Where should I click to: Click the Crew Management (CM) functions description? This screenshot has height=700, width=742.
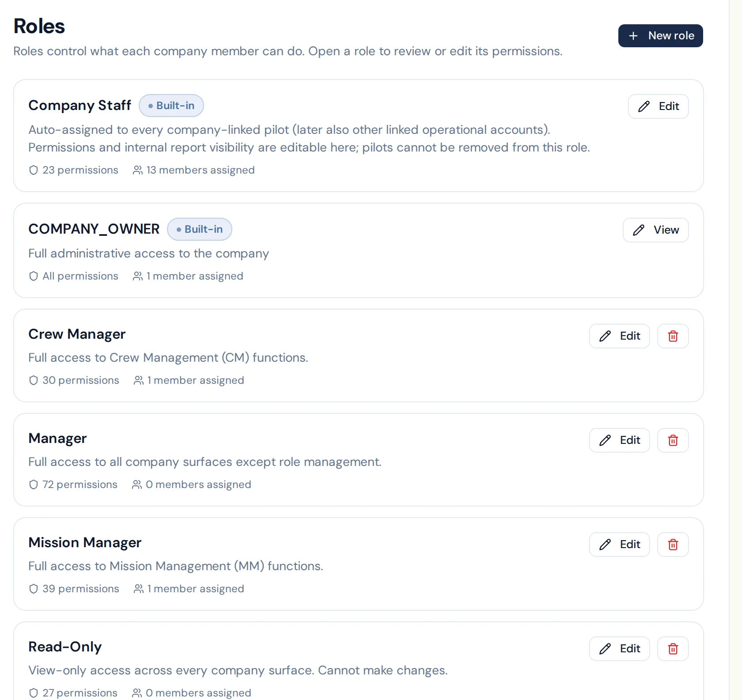[x=168, y=358]
